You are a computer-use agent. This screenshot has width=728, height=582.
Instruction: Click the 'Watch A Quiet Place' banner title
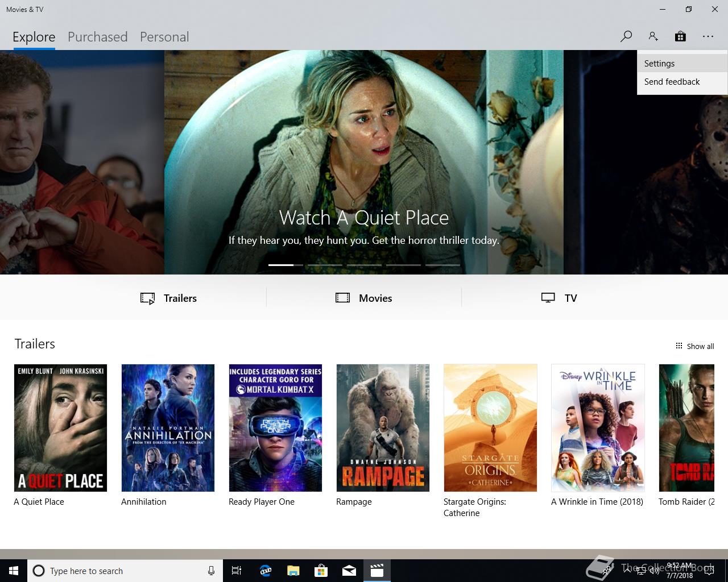(x=364, y=218)
